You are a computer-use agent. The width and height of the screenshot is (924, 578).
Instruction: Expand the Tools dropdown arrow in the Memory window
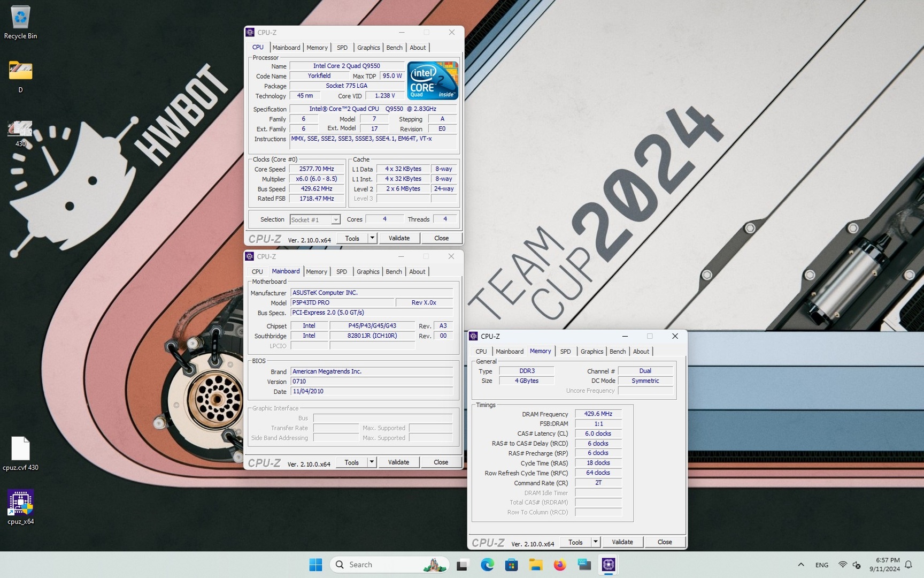595,542
